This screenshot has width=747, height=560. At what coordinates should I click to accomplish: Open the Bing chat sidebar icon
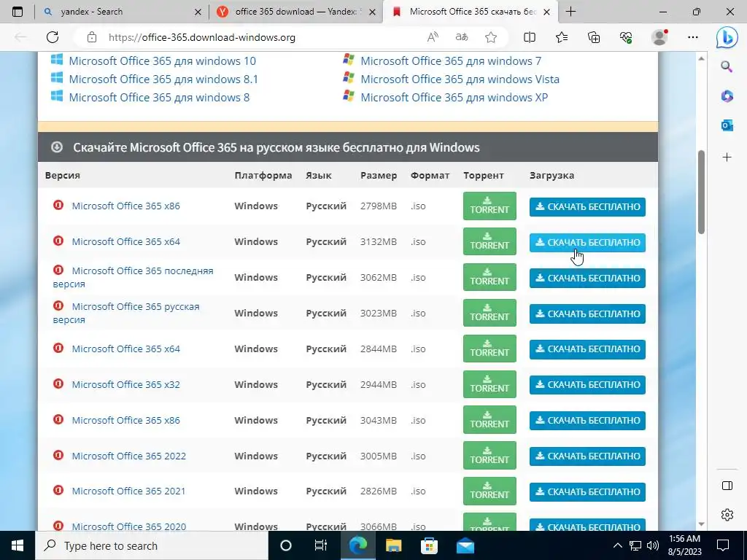[727, 38]
